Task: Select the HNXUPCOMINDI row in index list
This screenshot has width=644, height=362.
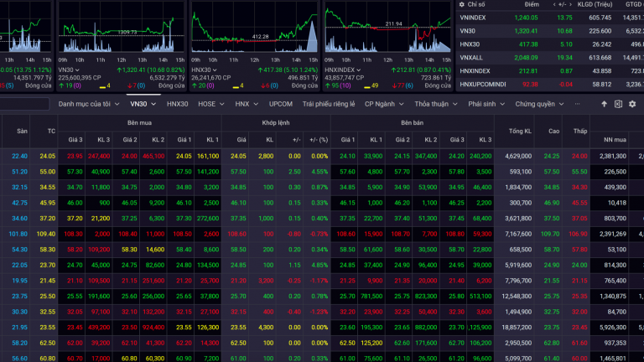Action: coord(550,85)
